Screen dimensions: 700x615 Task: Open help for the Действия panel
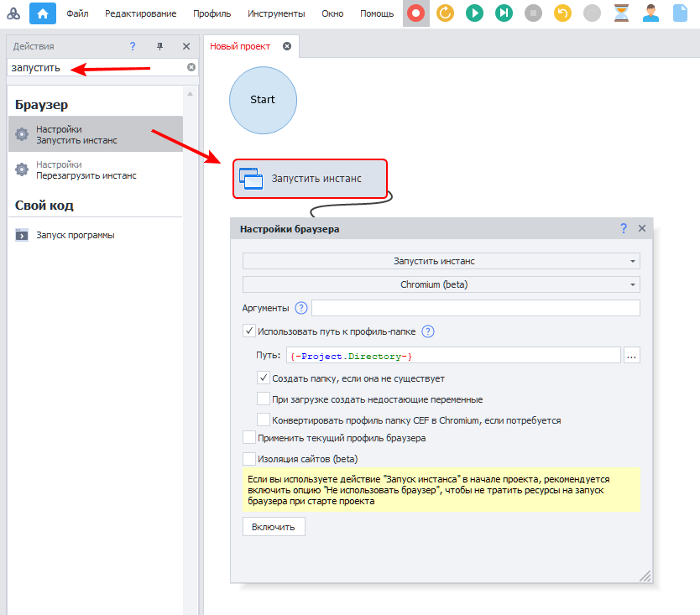pos(133,46)
